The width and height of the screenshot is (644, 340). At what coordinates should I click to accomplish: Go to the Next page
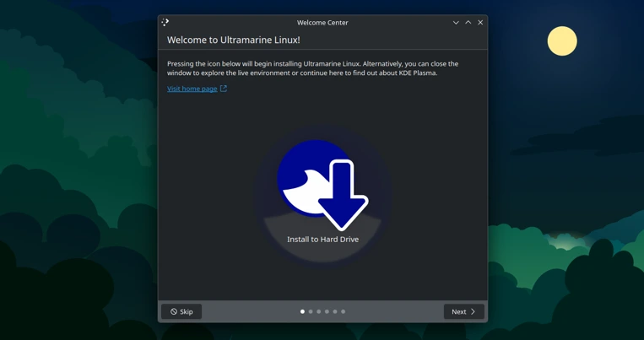click(x=463, y=311)
